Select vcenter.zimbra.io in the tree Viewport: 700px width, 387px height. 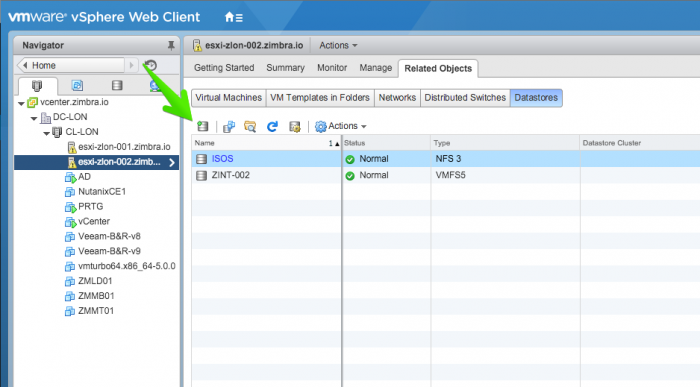tap(74, 102)
